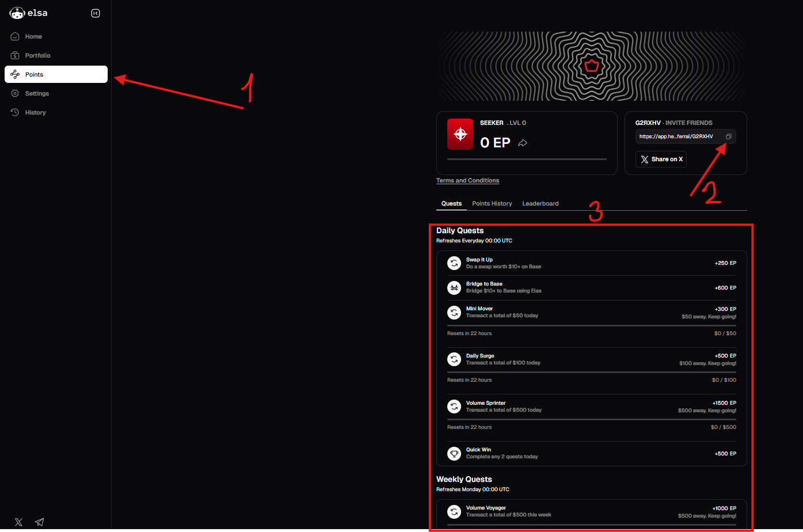The image size is (803, 532).
Task: Go to Settings in the sidebar
Action: point(37,93)
